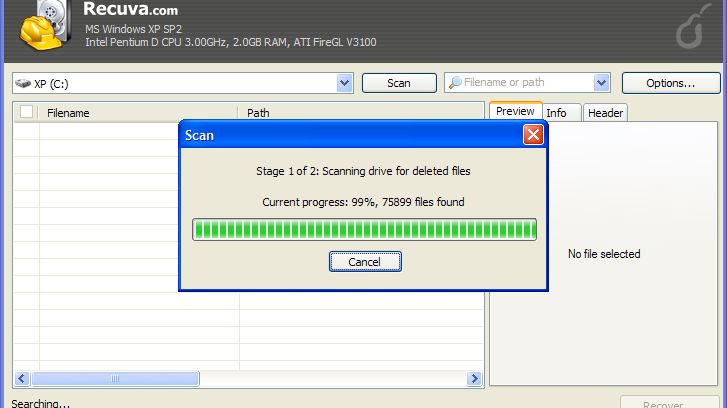Sort by the Path column header

pos(361,113)
